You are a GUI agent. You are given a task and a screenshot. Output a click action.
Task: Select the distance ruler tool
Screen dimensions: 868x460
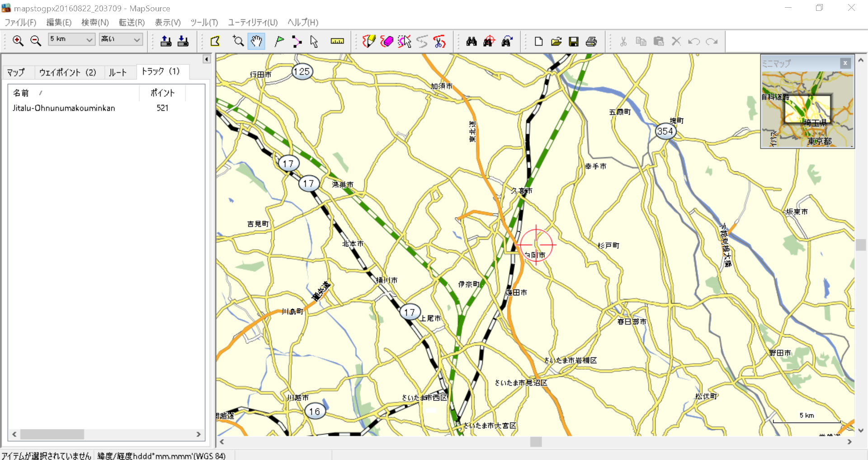(337, 41)
